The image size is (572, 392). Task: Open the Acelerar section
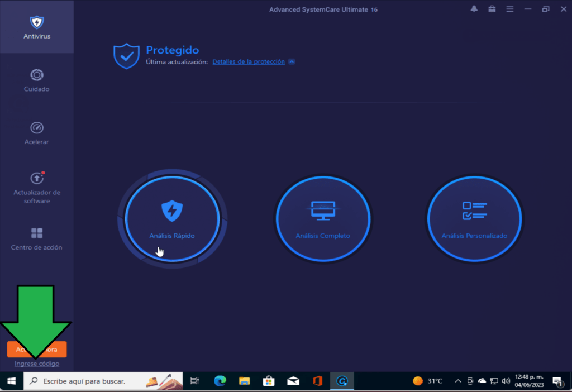[x=36, y=133]
